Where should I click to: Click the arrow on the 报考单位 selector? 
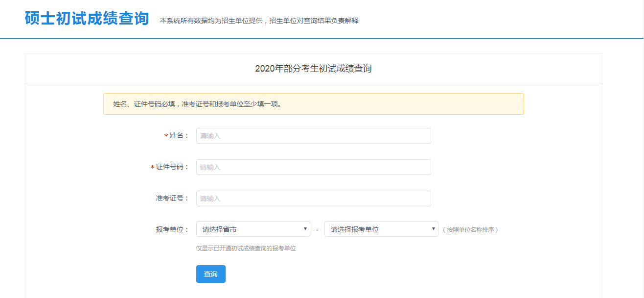click(433, 229)
